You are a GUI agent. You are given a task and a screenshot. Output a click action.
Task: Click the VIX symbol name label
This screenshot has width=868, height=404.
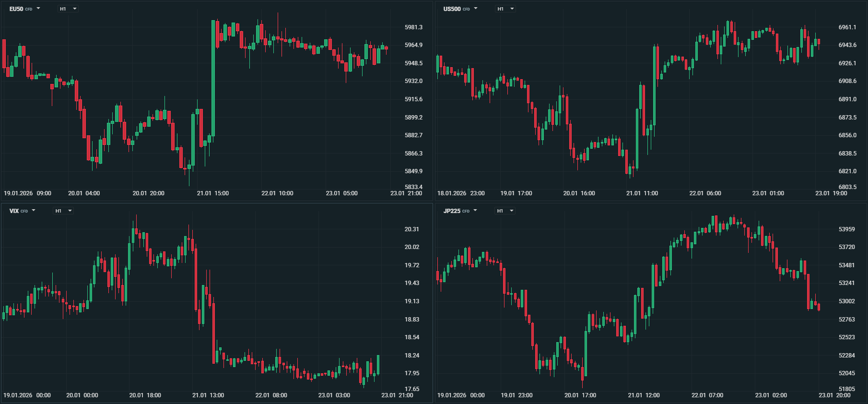[x=14, y=211]
